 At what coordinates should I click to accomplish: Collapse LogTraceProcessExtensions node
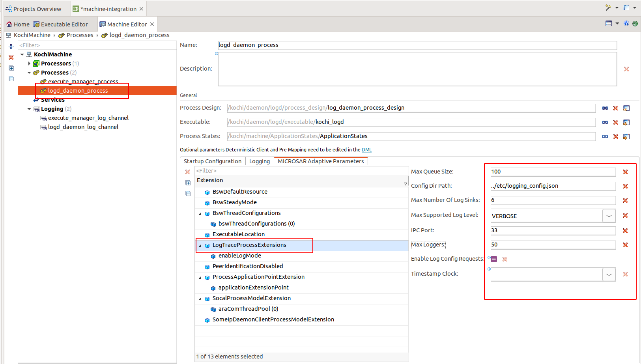tap(200, 245)
